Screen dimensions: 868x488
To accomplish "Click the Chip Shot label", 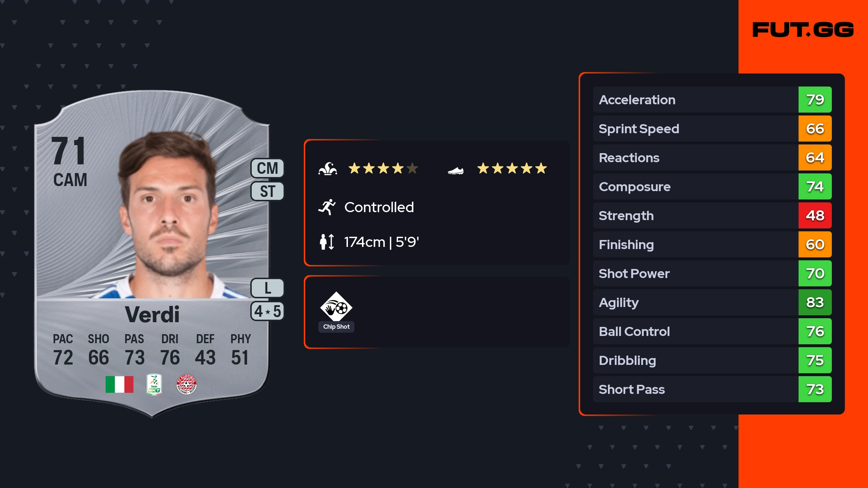I will pos(336,327).
